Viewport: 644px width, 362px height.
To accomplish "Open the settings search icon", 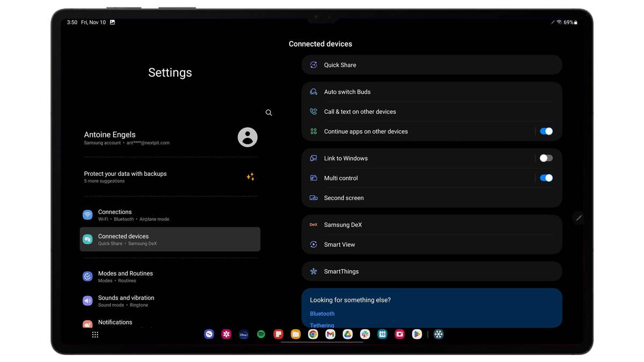I will 269,113.
